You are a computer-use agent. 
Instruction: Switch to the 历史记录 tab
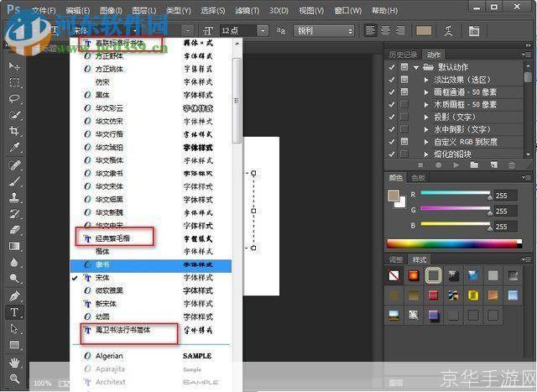(x=403, y=55)
